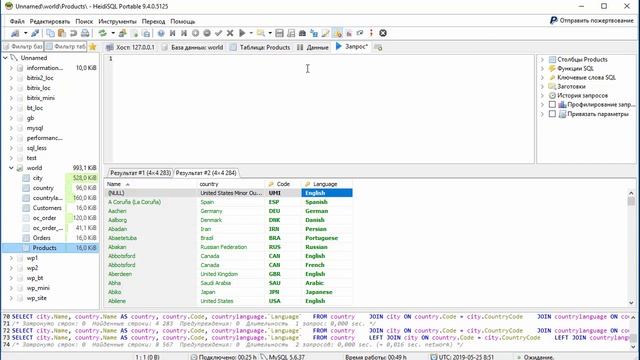Click the Cancel editing X toolbar icon
Viewport: 640px width, 360px height.
tap(230, 33)
